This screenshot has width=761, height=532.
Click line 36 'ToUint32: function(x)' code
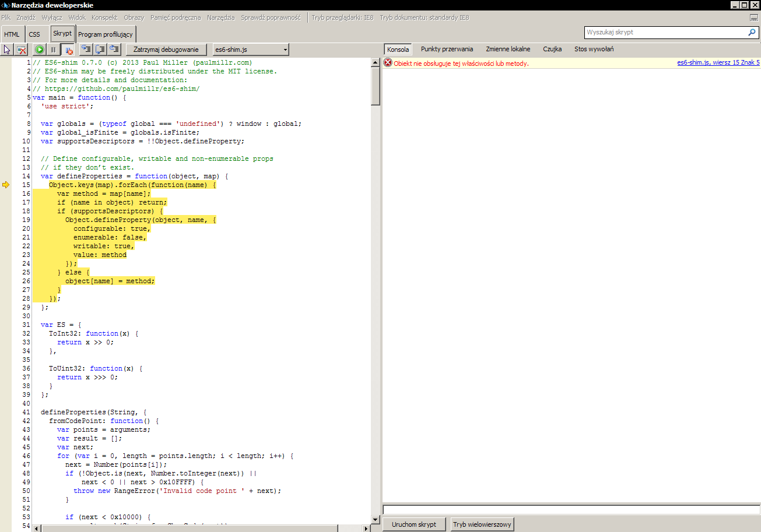pyautogui.click(x=96, y=368)
